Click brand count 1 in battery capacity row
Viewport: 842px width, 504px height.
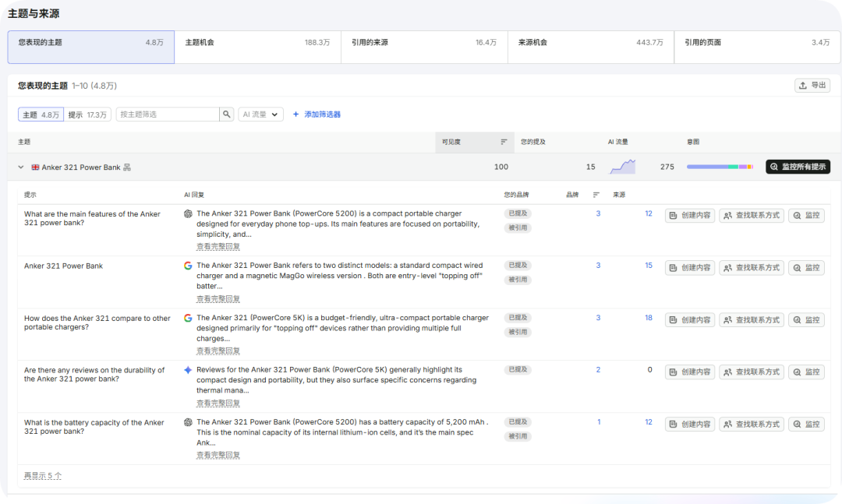[599, 422]
